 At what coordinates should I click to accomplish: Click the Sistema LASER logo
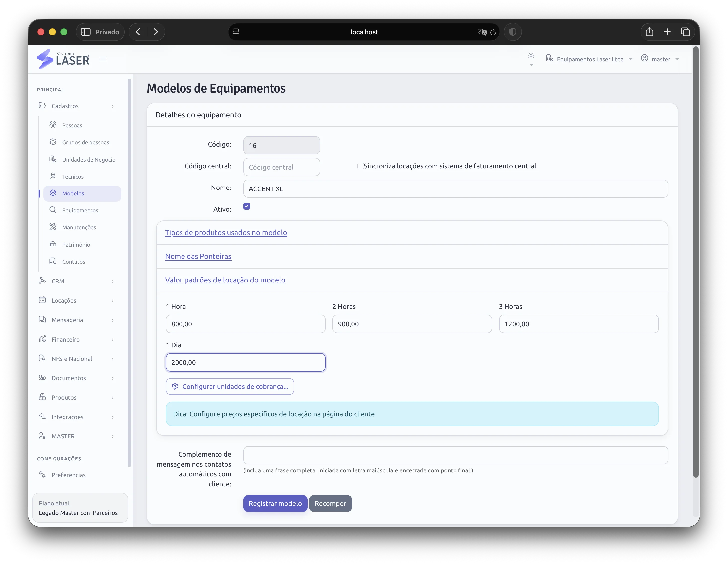click(63, 59)
